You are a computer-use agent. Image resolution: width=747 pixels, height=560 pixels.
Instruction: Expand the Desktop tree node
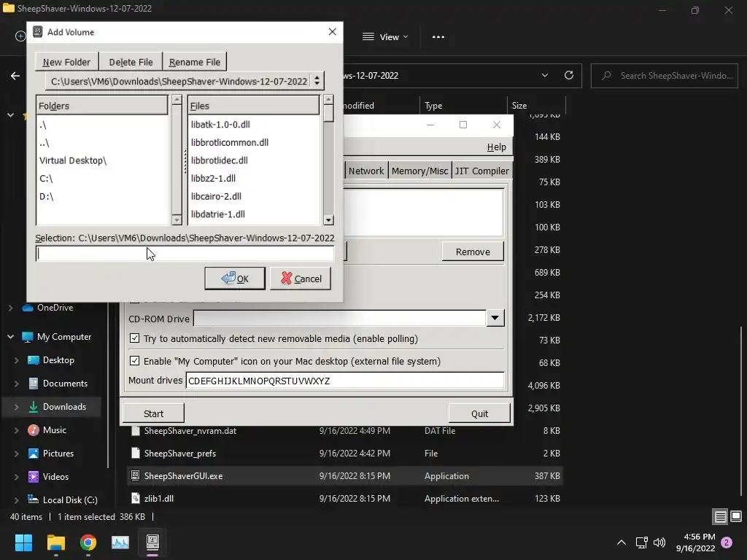click(17, 360)
